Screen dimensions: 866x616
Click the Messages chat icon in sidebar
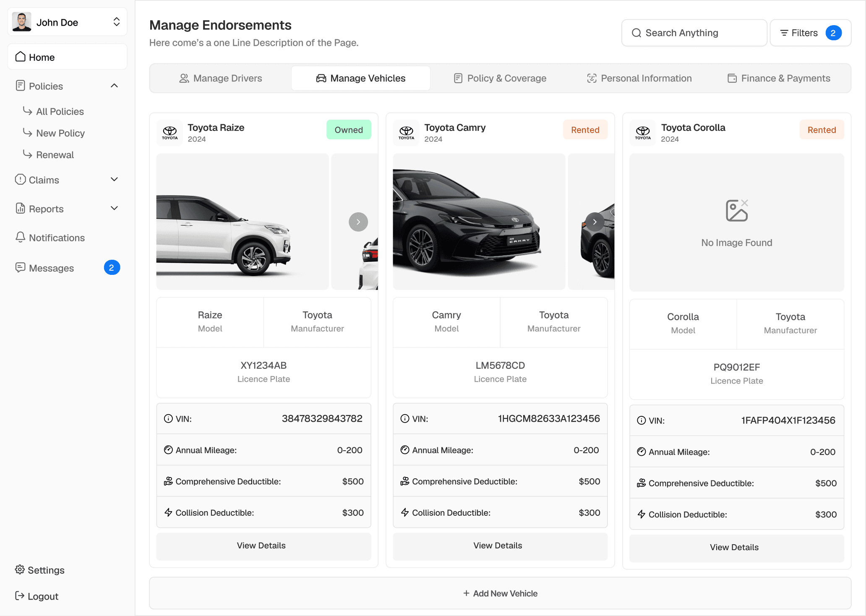(x=20, y=267)
